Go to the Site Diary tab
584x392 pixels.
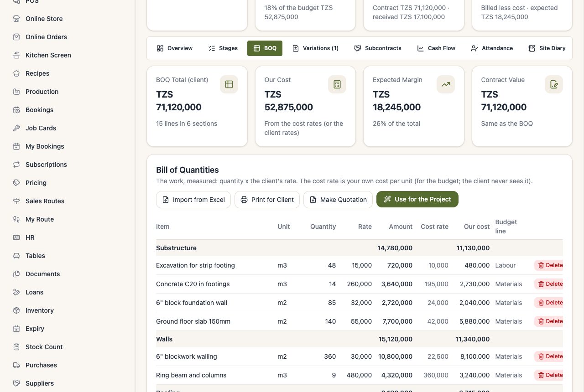[x=547, y=48]
